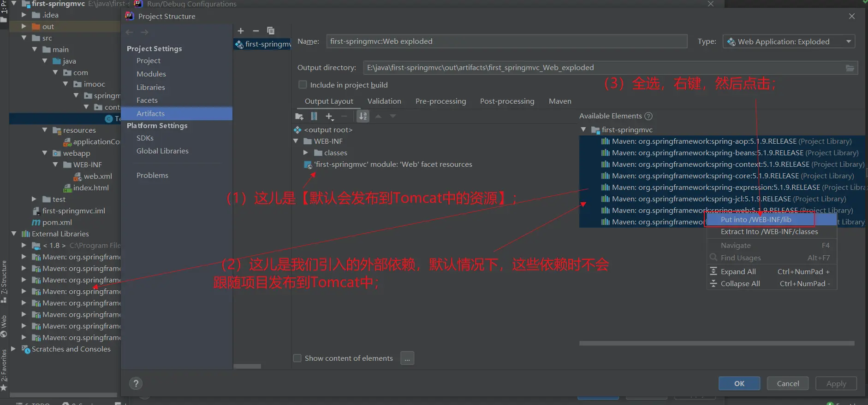Navigate forward in Project Structure
The height and width of the screenshot is (405, 868).
click(145, 32)
